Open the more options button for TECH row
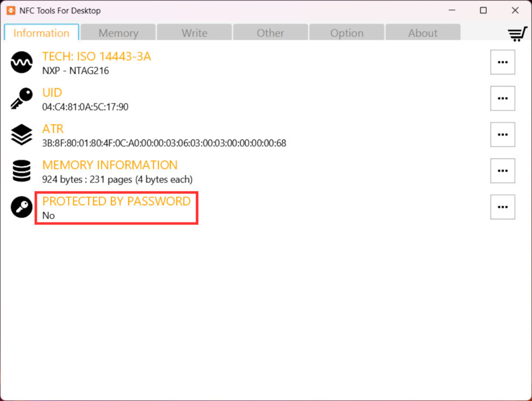This screenshot has width=532, height=401. pos(502,62)
